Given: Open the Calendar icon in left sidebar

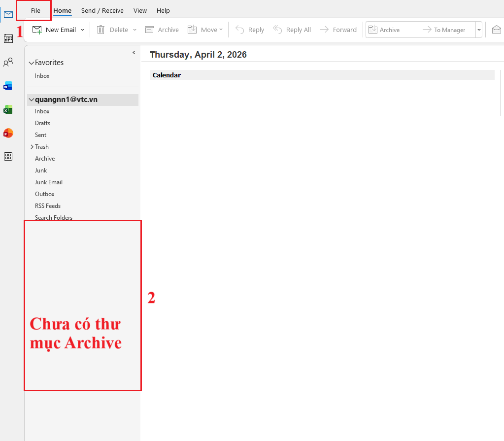Looking at the screenshot, I should pyautogui.click(x=8, y=38).
